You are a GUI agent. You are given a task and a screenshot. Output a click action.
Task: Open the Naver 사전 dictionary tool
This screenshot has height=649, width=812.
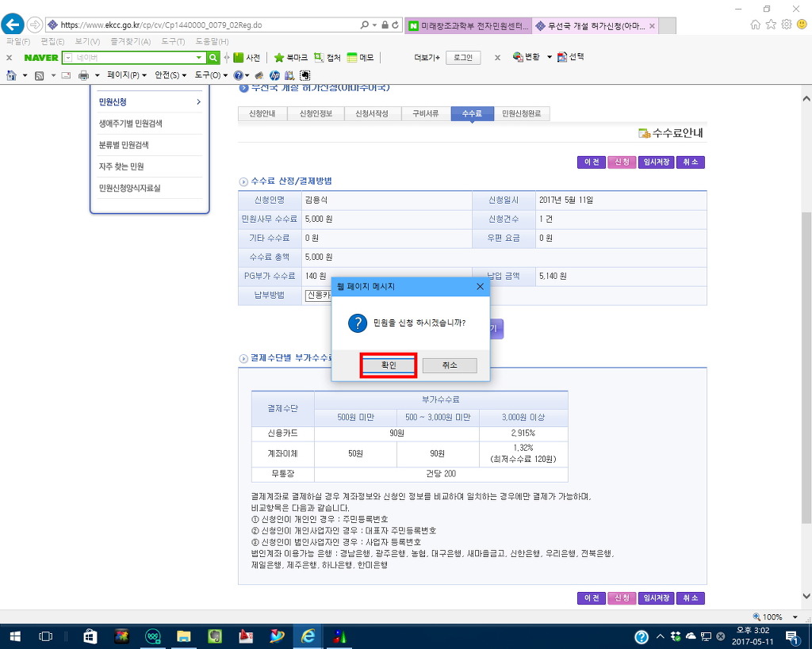tap(247, 57)
